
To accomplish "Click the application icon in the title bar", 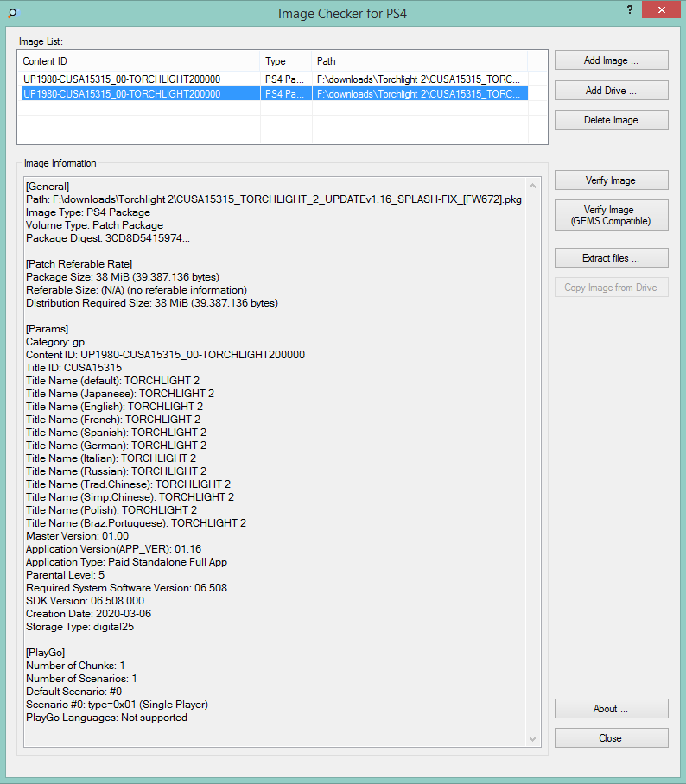I will click(x=12, y=13).
